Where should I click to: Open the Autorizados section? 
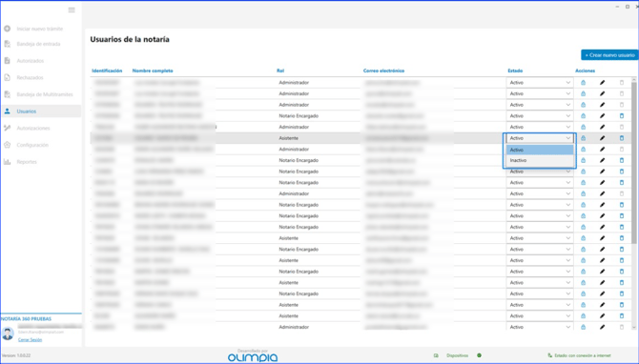point(31,61)
